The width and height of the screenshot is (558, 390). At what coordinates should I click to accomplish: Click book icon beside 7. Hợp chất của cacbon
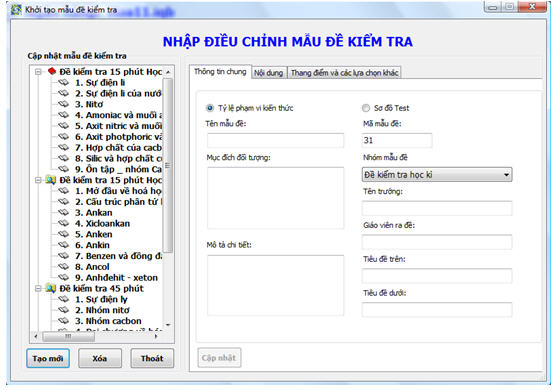click(63, 147)
